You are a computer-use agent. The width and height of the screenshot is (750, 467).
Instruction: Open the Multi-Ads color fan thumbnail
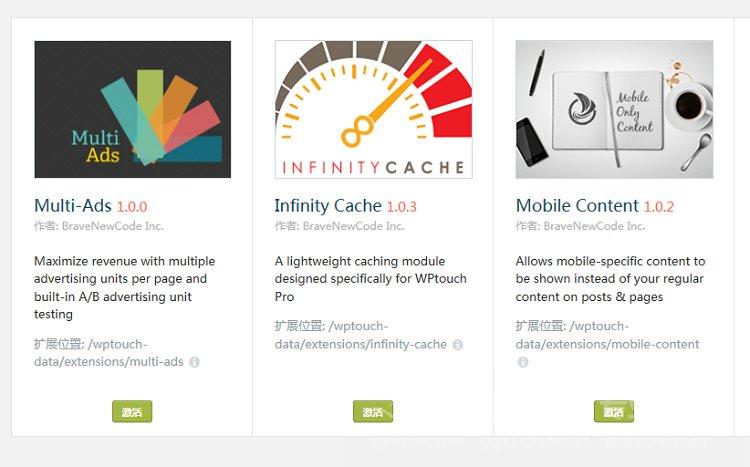point(132,110)
